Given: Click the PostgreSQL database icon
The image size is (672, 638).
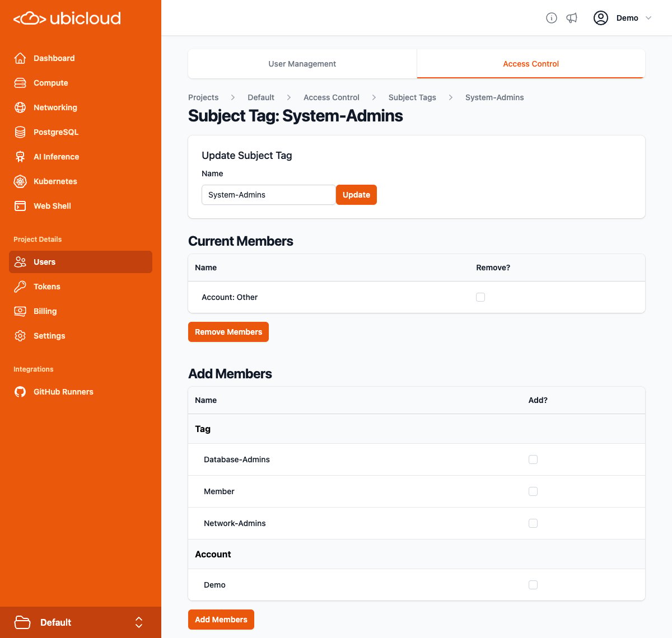Looking at the screenshot, I should click(20, 132).
